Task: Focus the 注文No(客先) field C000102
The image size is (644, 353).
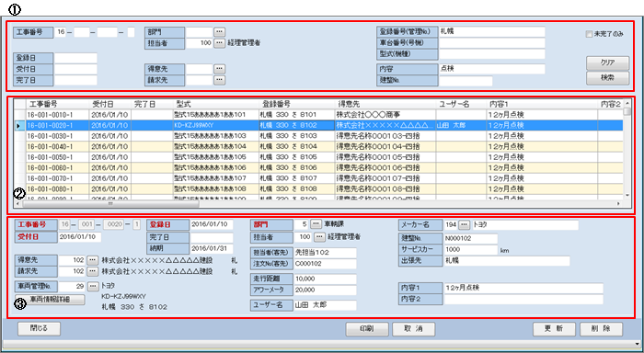Action: pyautogui.click(x=326, y=264)
